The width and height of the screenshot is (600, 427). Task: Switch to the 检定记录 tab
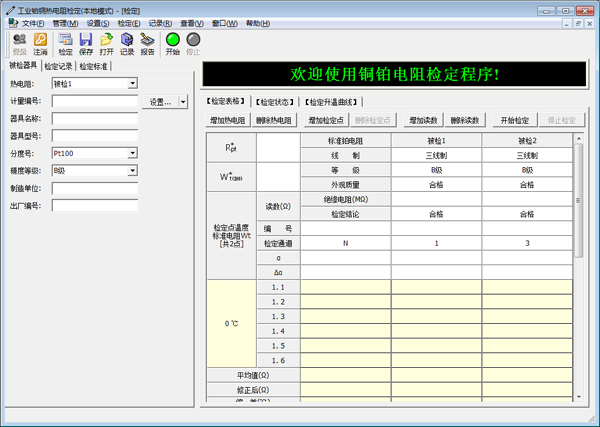(x=58, y=66)
